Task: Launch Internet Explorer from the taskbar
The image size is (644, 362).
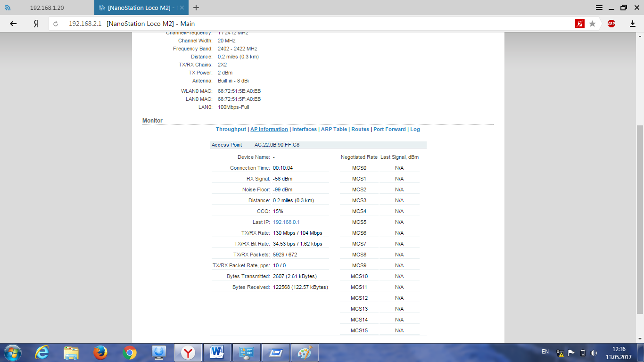Action: coord(42,353)
